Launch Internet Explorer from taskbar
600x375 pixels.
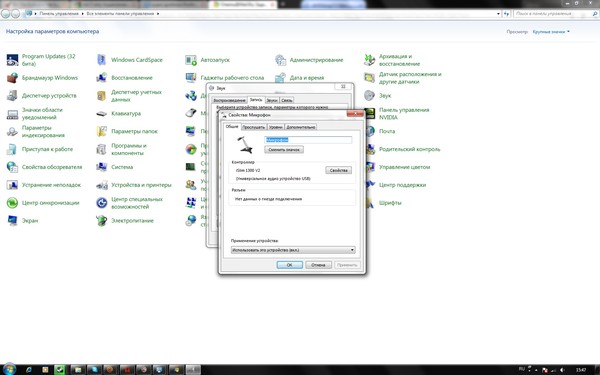29,370
